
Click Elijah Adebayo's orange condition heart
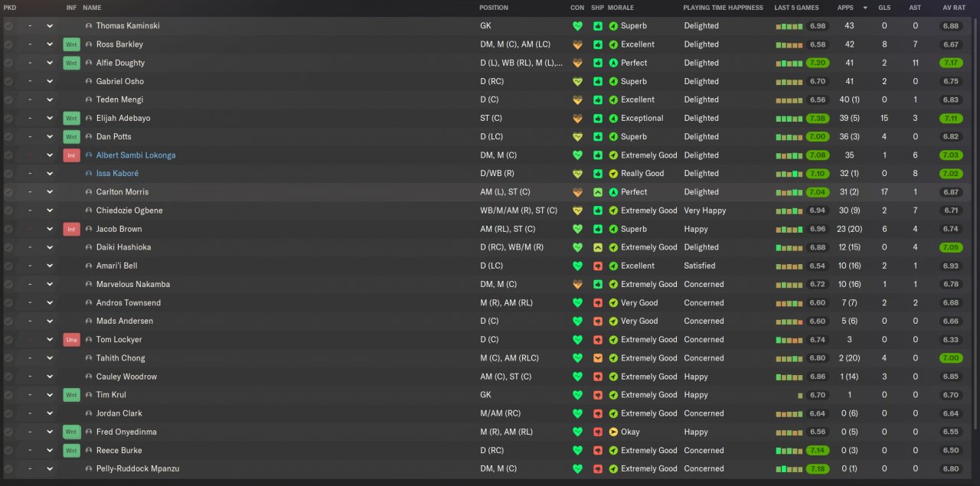click(x=577, y=119)
